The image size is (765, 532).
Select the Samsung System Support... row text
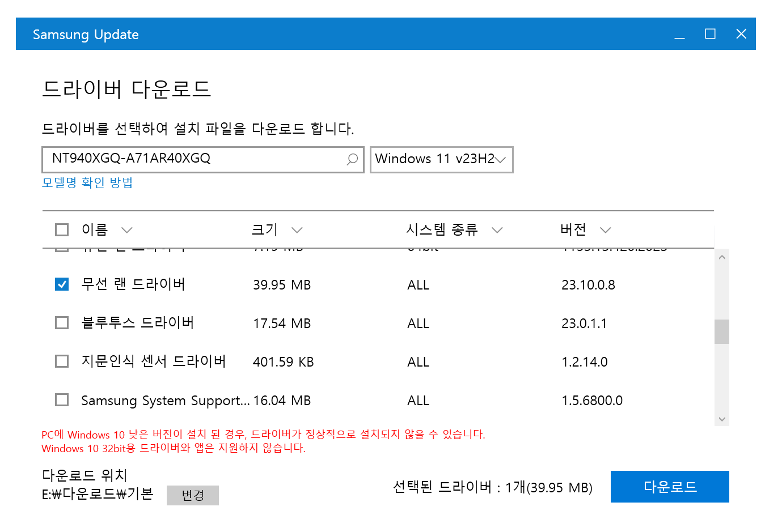[x=166, y=401]
